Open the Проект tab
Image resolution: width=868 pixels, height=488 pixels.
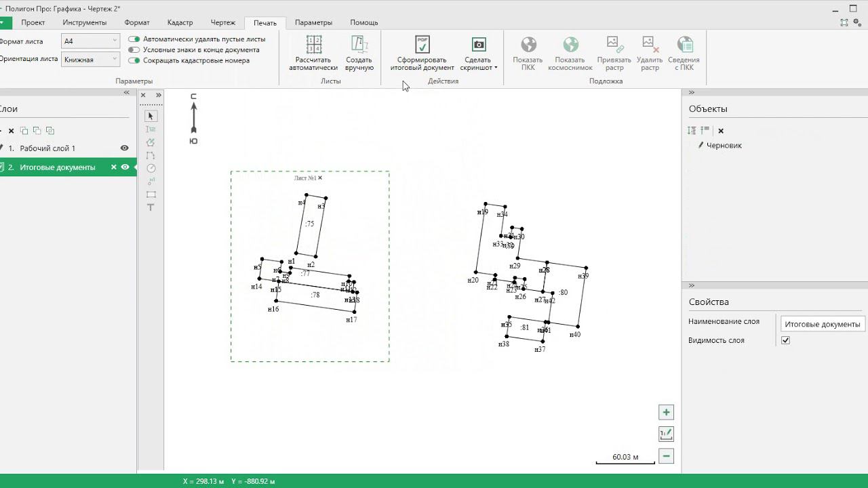click(x=33, y=22)
